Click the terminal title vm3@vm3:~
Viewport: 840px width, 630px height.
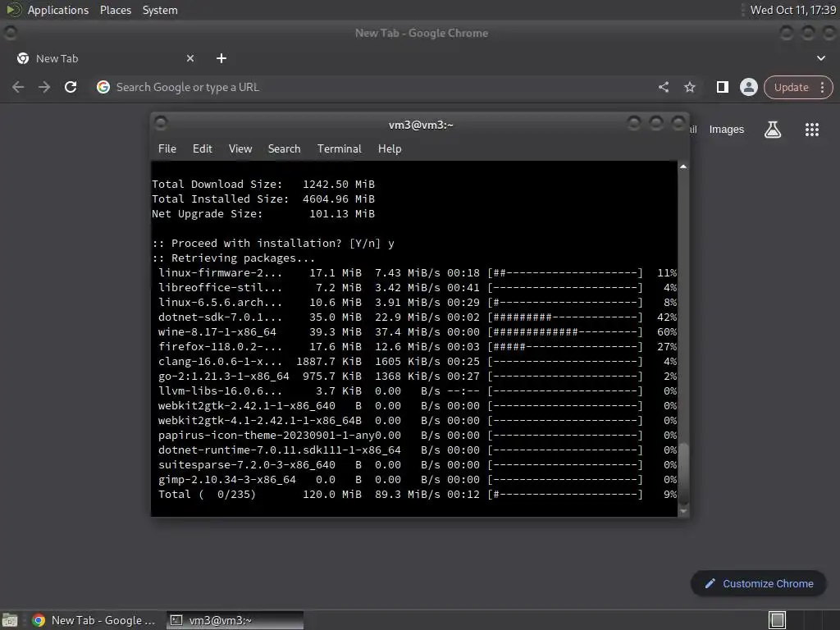tap(421, 125)
